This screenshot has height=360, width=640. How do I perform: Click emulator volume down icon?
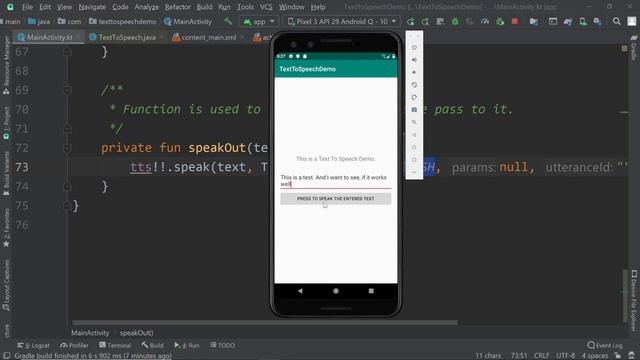click(x=414, y=72)
